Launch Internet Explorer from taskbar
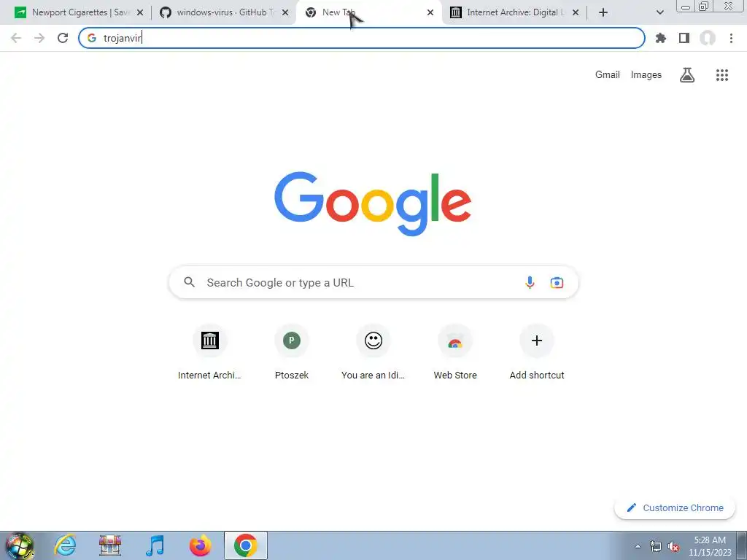Screen dimensions: 747x560 (x=65, y=545)
